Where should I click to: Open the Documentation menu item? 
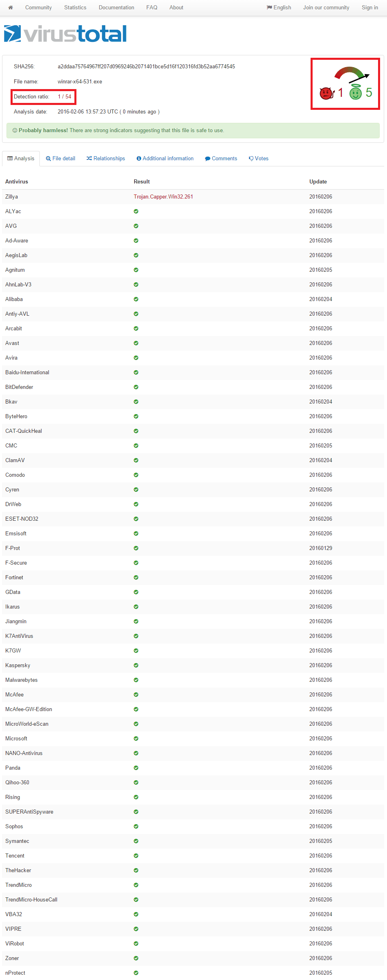116,7
